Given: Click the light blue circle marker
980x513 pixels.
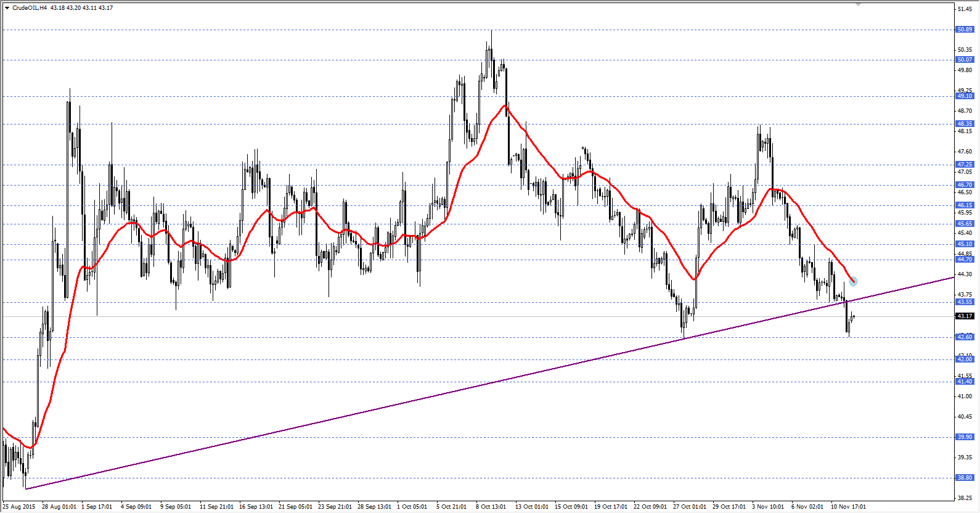Looking at the screenshot, I should pyautogui.click(x=853, y=282).
